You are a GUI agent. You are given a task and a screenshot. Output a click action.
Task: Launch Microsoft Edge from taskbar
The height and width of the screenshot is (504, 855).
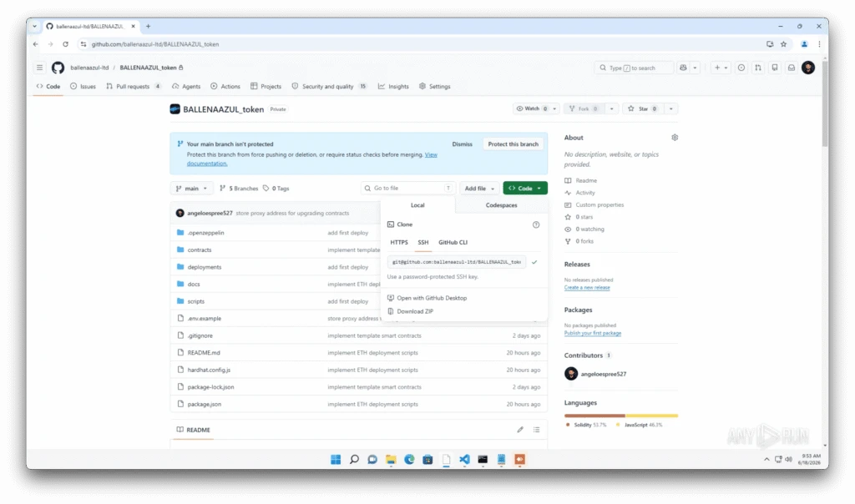[x=409, y=459]
